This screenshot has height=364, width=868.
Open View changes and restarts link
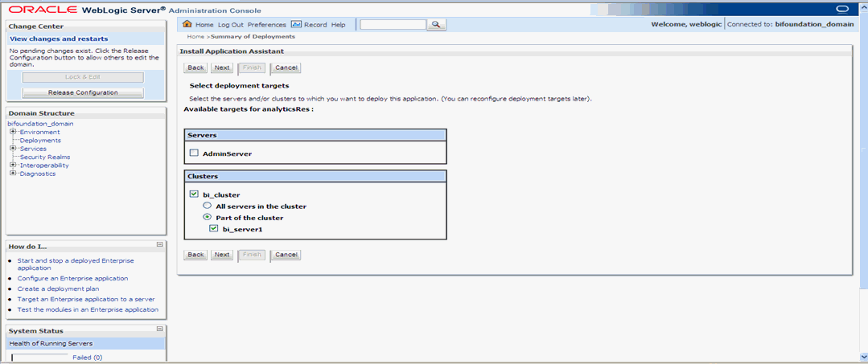pos(59,39)
